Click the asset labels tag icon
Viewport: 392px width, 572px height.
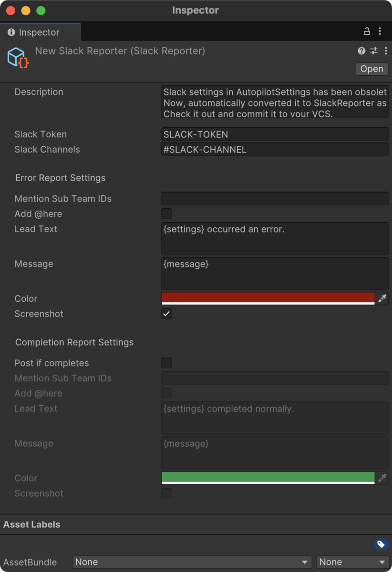[381, 544]
